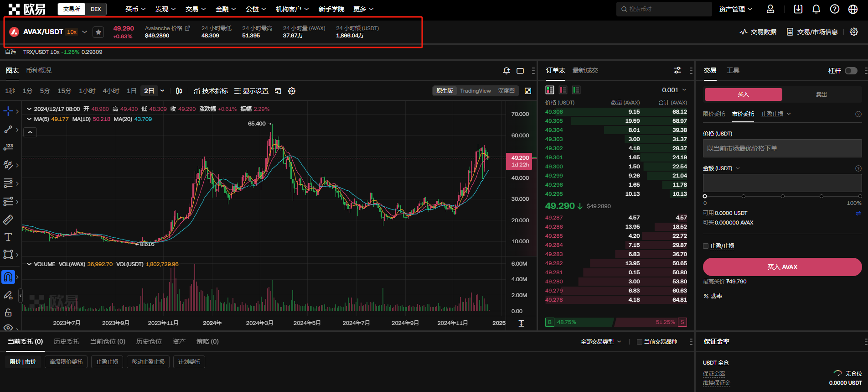Image resolution: width=868 pixels, height=392 pixels.
Task: Switch chart to 深度图 depth view
Action: [506, 91]
